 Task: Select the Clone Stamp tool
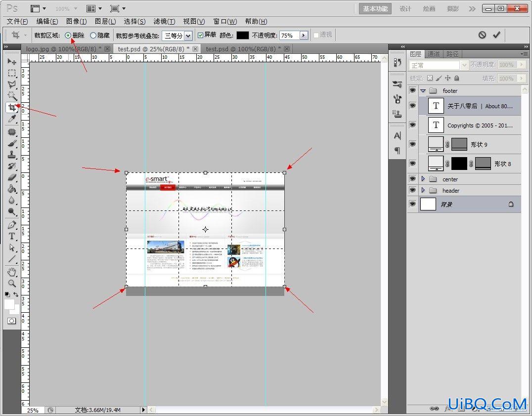pyautogui.click(x=12, y=155)
